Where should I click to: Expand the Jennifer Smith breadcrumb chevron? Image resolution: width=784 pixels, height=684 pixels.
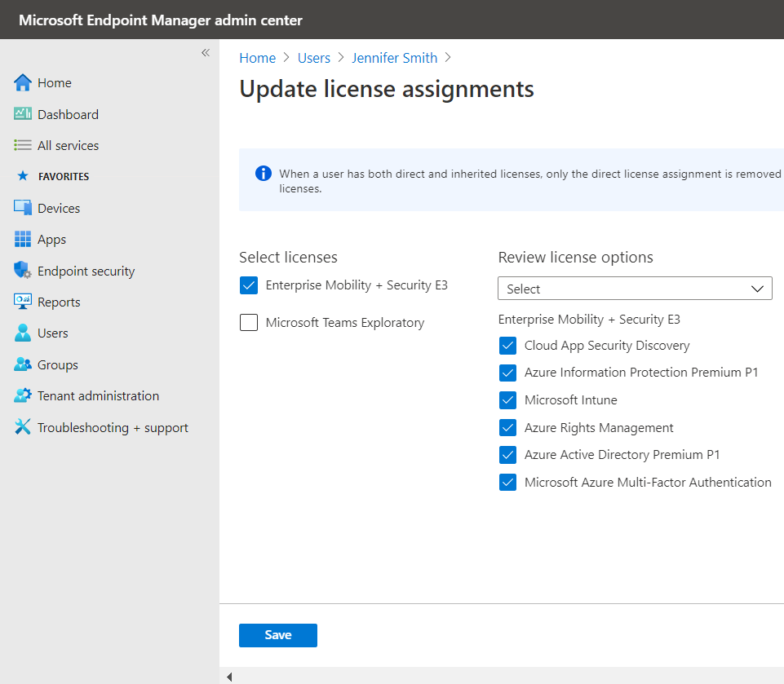point(448,58)
